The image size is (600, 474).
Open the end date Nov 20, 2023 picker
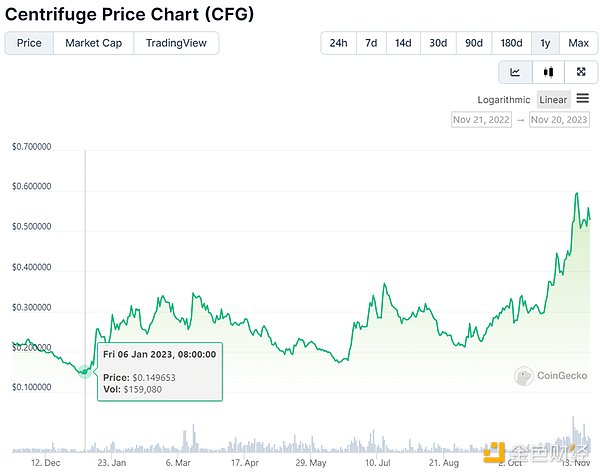(x=560, y=120)
